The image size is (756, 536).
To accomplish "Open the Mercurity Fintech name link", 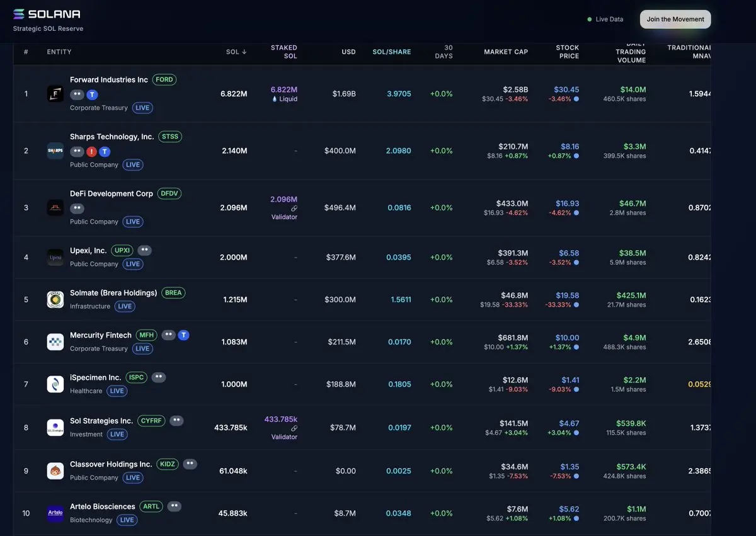I will pos(101,335).
